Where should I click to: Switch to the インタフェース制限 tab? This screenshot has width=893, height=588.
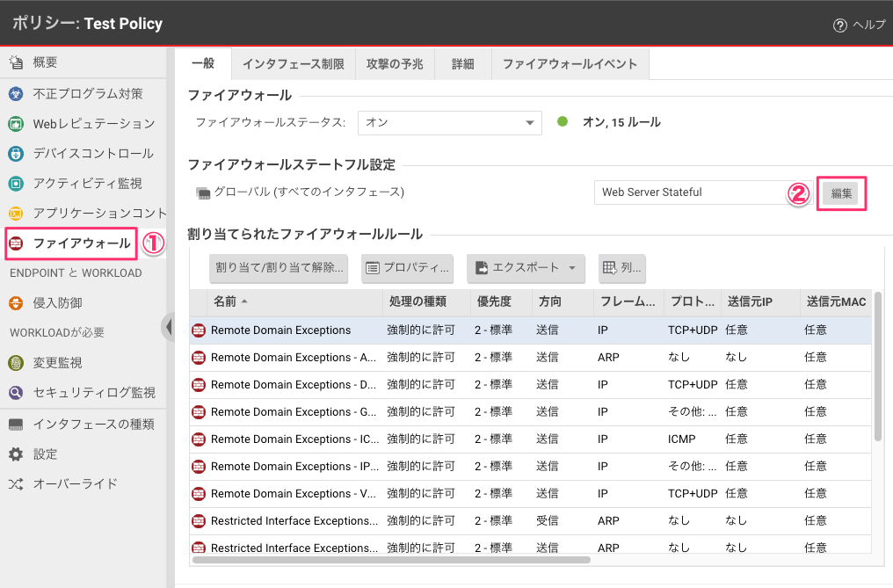[x=294, y=64]
